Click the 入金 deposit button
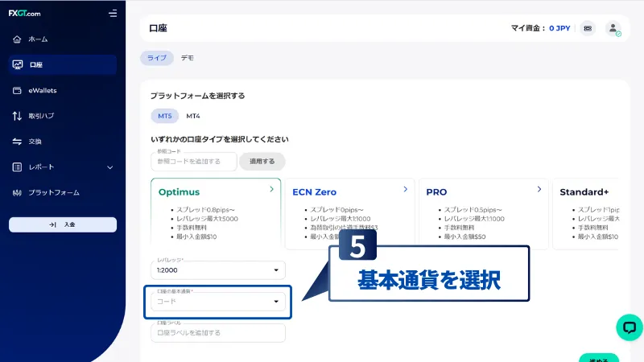The image size is (644, 362). click(x=63, y=225)
